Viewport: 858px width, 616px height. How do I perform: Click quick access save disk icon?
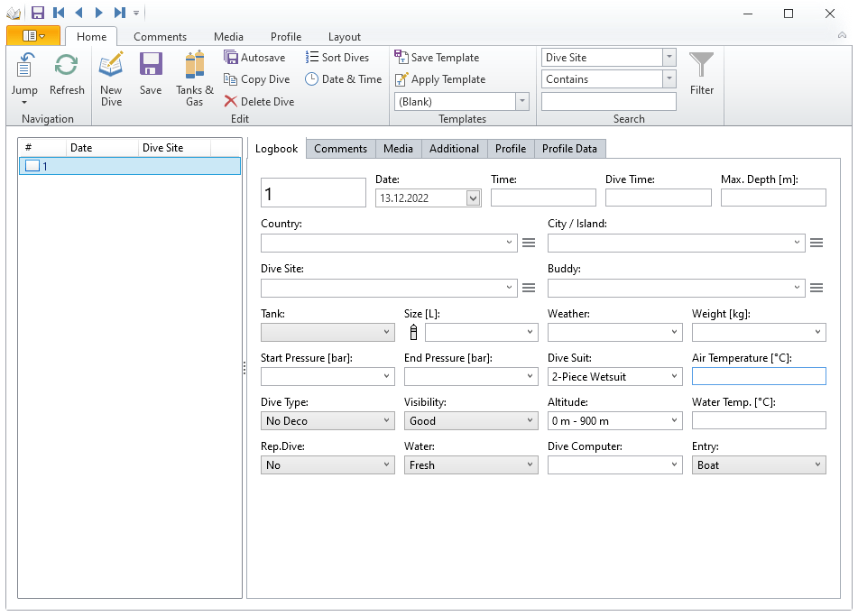pos(37,13)
